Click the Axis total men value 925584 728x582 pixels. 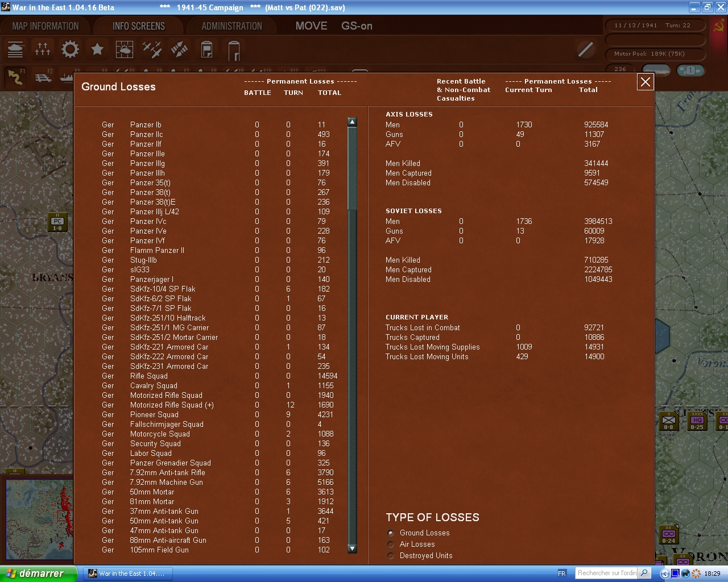pos(596,125)
